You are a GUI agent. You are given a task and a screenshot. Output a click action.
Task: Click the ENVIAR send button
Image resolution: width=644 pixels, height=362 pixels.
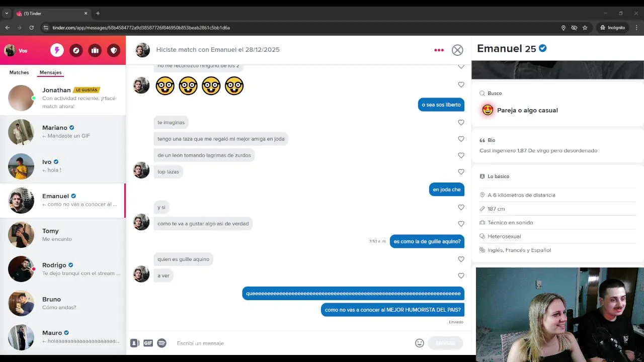[445, 343]
